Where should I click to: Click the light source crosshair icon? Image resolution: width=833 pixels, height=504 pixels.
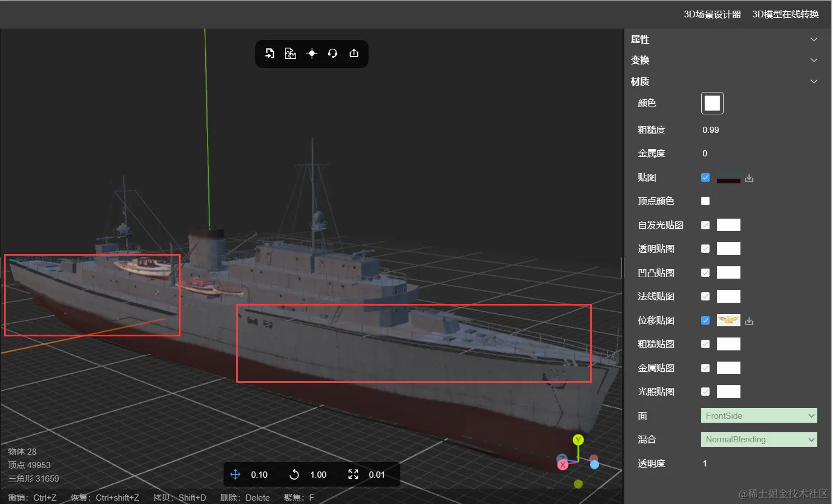[312, 53]
